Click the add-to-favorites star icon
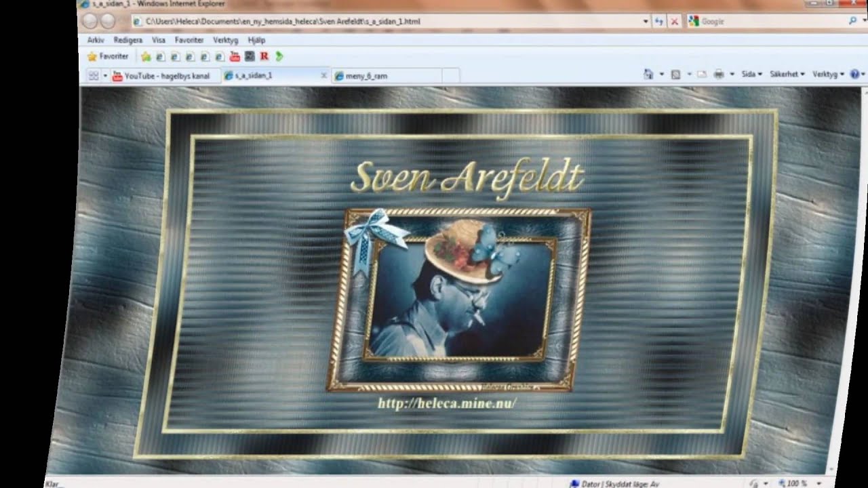The width and height of the screenshot is (868, 488). [146, 57]
